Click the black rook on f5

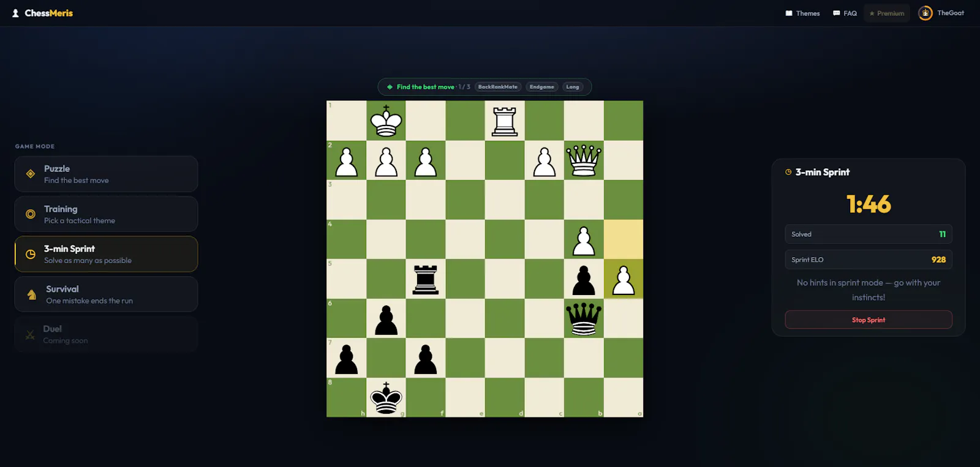click(x=426, y=279)
